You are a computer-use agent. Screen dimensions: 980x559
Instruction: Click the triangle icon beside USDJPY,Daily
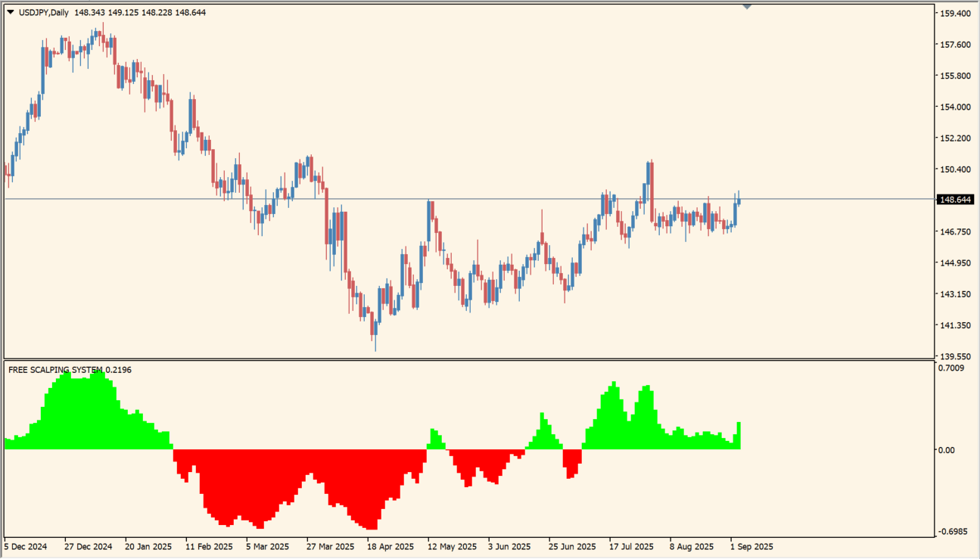coord(10,13)
